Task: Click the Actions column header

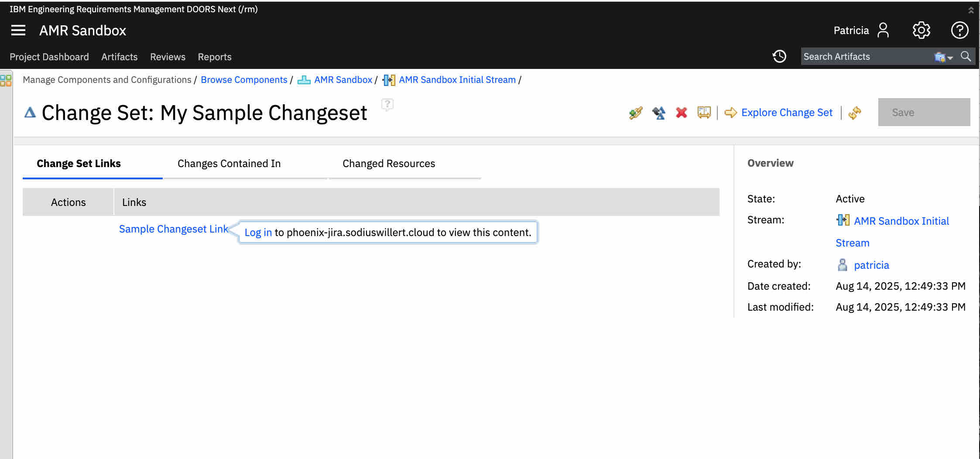Action: pos(68,202)
